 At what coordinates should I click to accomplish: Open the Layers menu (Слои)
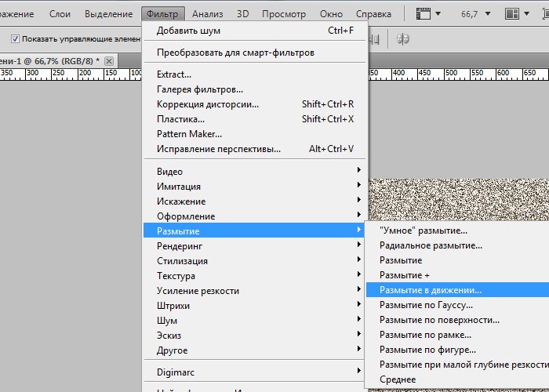point(60,14)
